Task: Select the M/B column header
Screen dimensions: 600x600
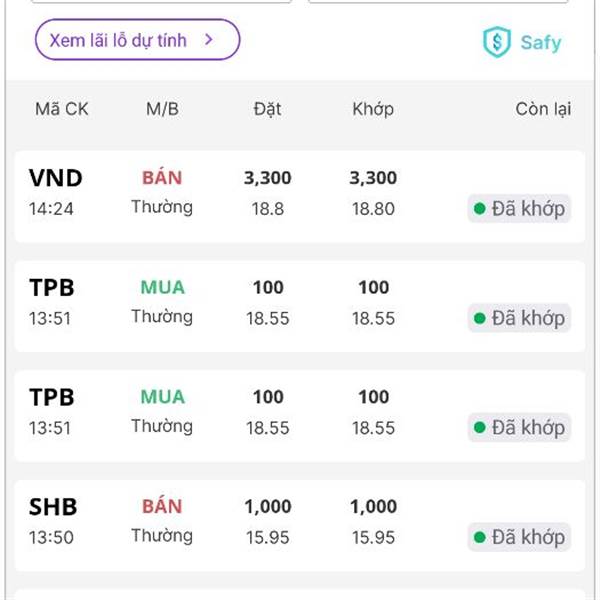Action: [162, 109]
